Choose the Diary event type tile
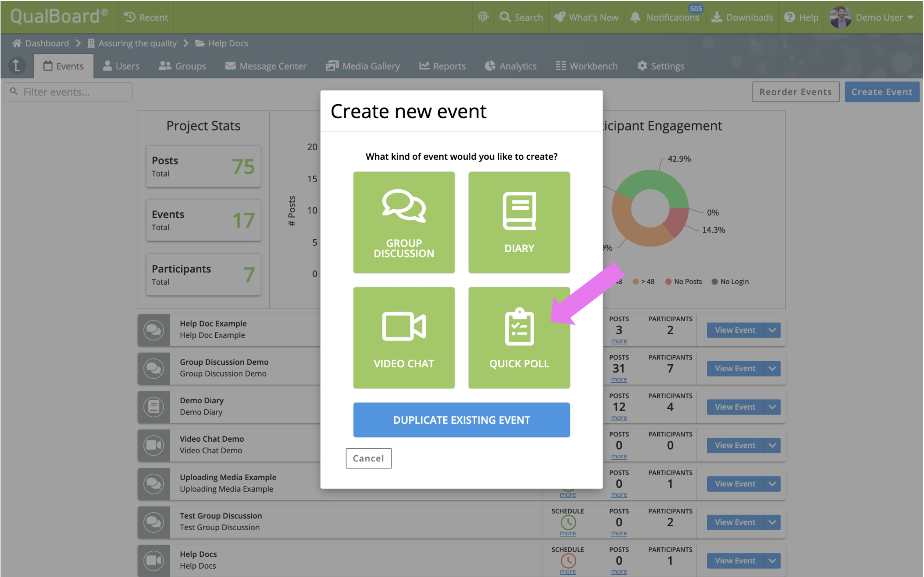Viewport: 924px width, 577px height. pos(519,222)
